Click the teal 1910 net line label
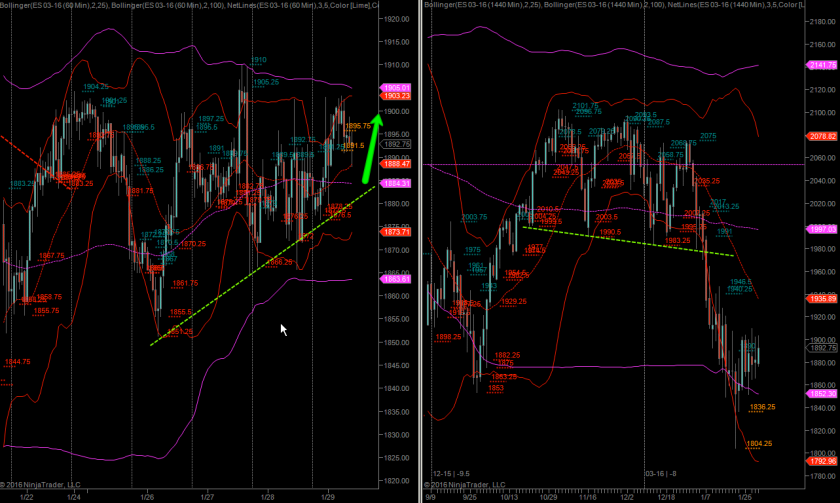 [x=259, y=60]
